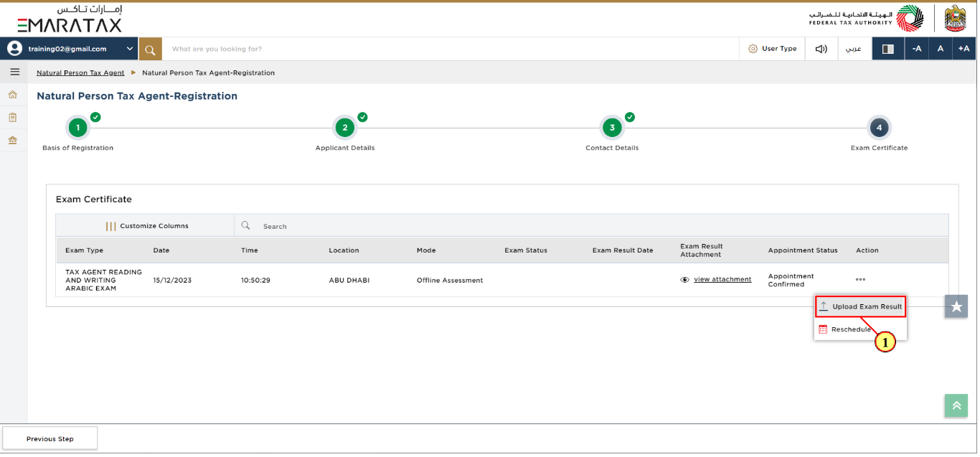This screenshot has height=457, width=980.
Task: Toggle the high contrast mode icon
Action: 888,49
